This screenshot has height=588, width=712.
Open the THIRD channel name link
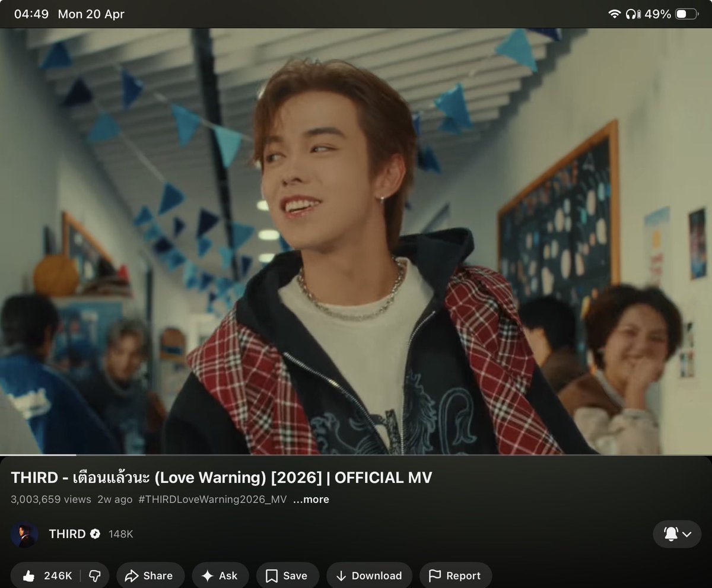coord(67,534)
